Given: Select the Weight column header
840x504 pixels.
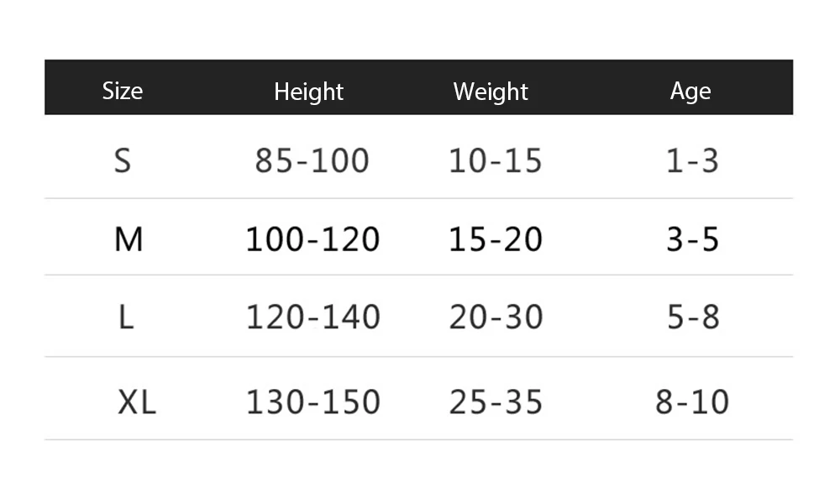Looking at the screenshot, I should click(x=491, y=92).
